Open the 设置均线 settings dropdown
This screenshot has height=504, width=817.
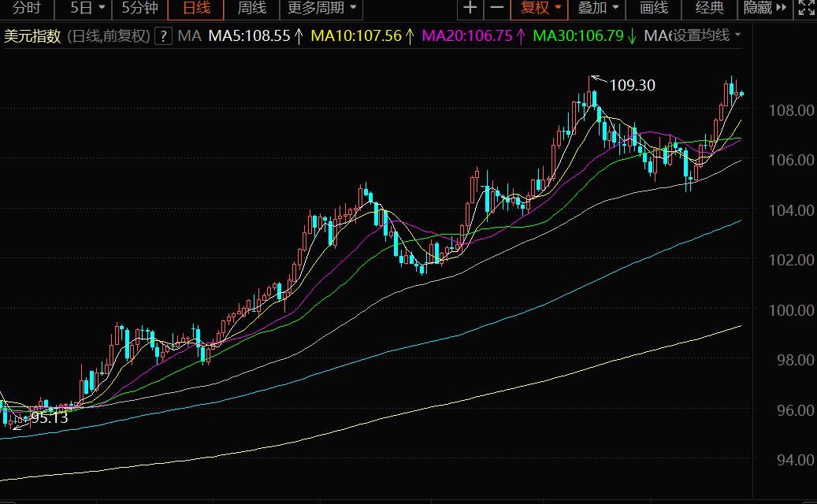pos(705,35)
